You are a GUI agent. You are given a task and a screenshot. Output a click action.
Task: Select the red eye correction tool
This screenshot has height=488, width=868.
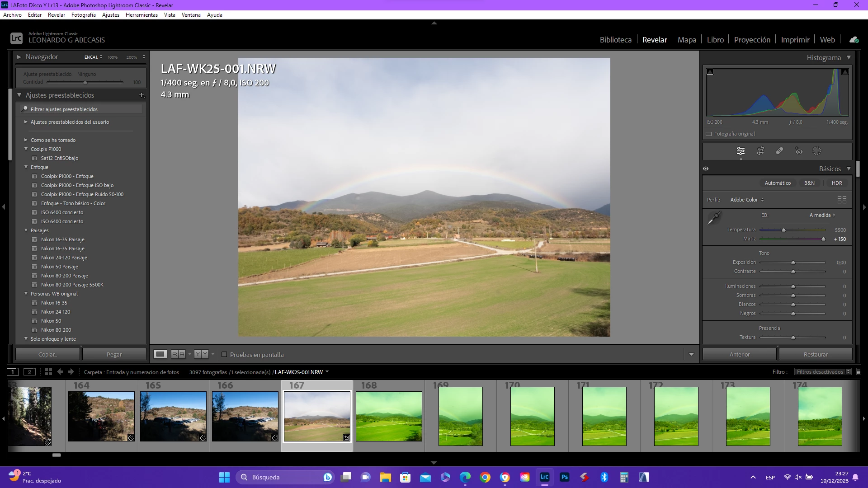(799, 151)
